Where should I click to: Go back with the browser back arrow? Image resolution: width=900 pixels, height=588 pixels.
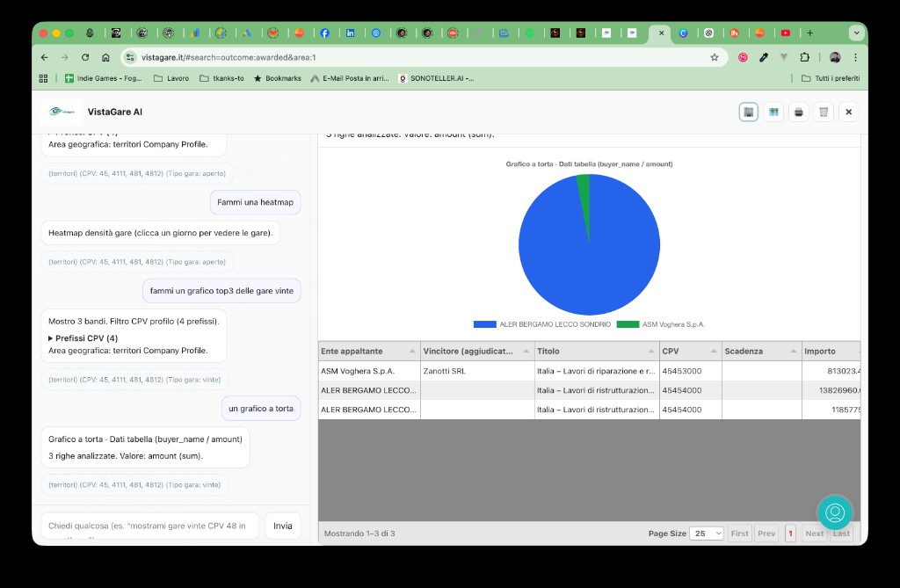tap(44, 57)
